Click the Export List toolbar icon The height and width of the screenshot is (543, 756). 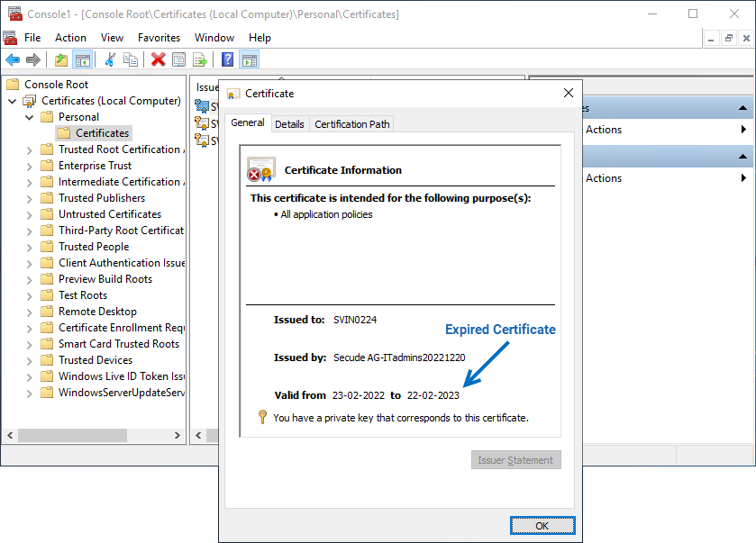[x=200, y=59]
